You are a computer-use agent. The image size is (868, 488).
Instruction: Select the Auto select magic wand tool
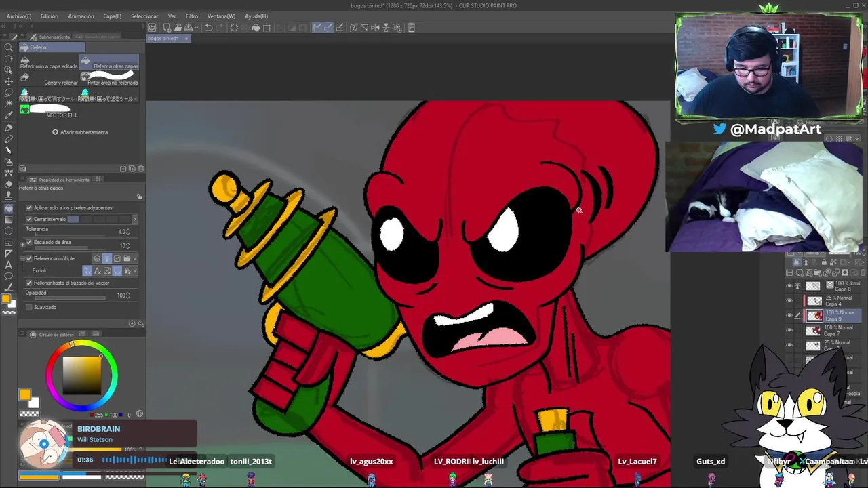(x=8, y=104)
